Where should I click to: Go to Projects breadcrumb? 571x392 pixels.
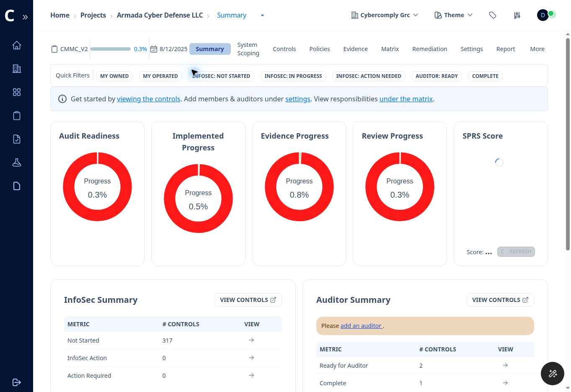[93, 15]
